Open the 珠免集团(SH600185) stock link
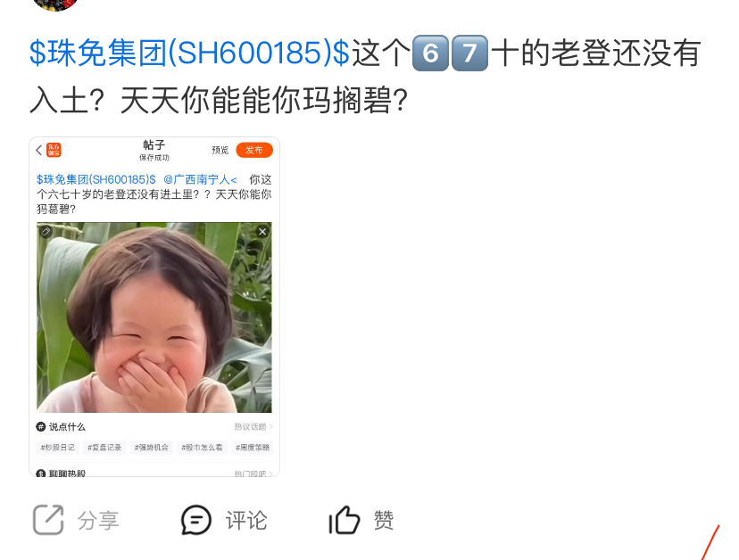The width and height of the screenshot is (739, 560). (189, 53)
